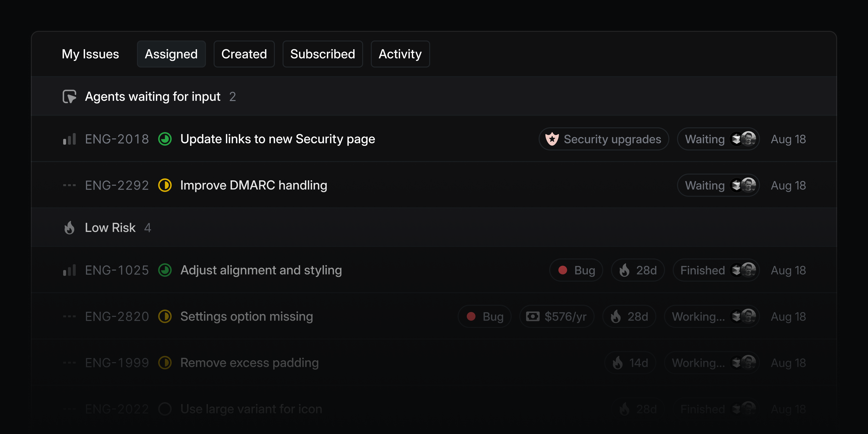The height and width of the screenshot is (434, 868).
Task: Click the 28d flame badge on ENG-2022
Action: tap(637, 409)
